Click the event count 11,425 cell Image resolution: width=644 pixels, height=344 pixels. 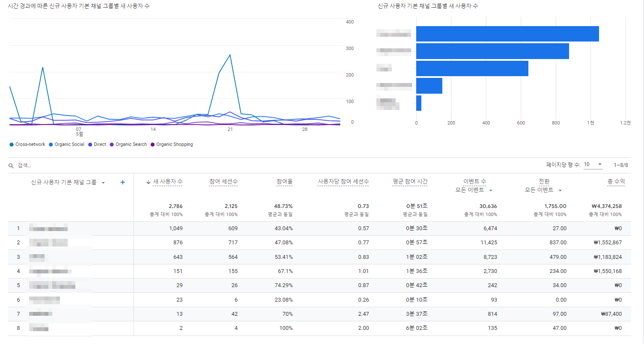489,243
